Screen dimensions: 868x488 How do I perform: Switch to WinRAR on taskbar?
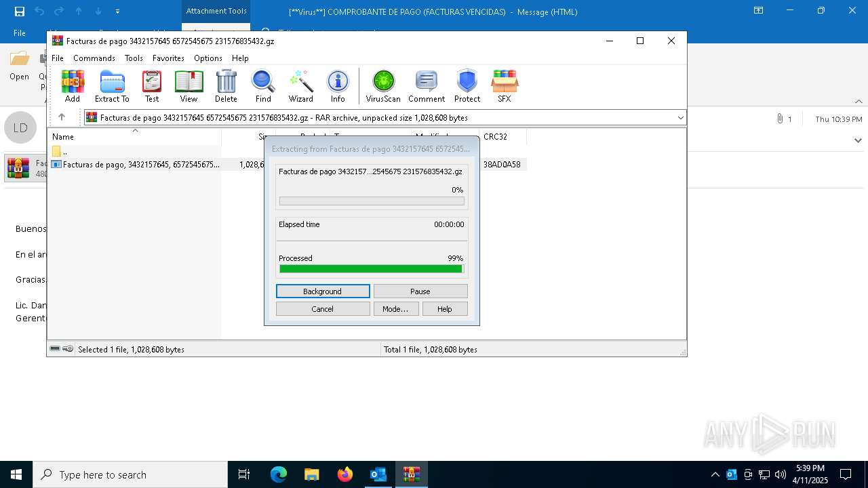[x=412, y=474]
